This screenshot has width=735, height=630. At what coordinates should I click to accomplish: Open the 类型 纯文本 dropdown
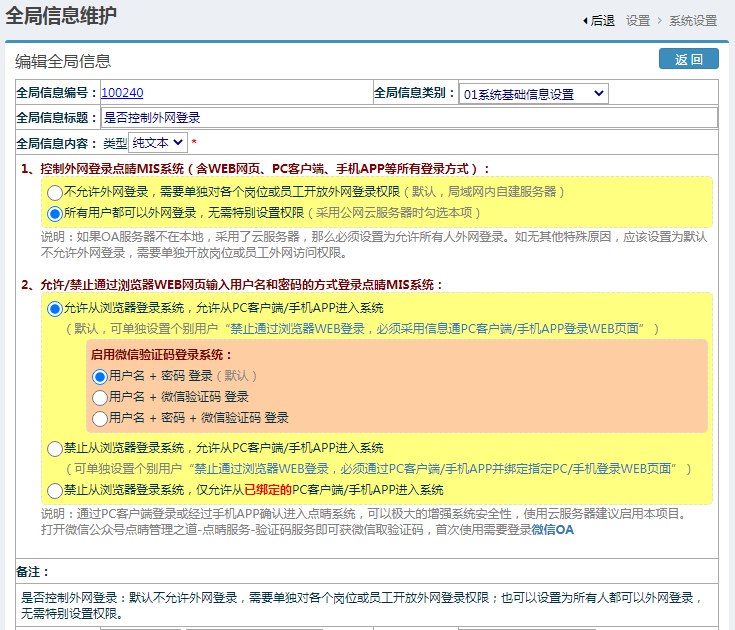coord(158,143)
